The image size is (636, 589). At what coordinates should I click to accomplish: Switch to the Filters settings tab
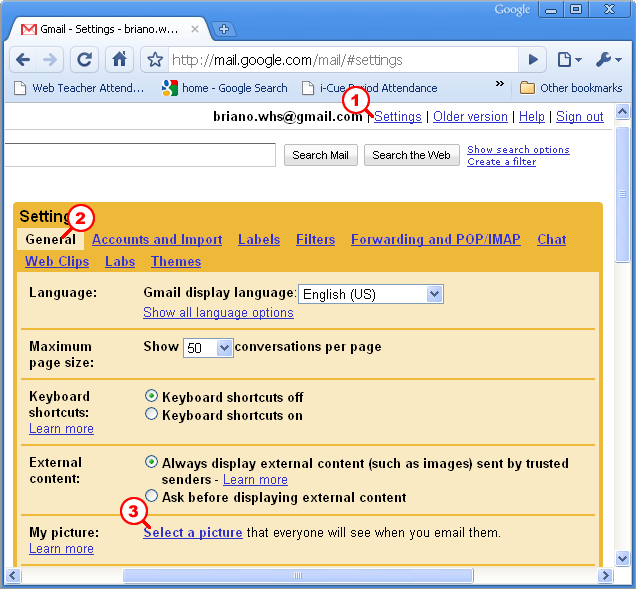316,239
